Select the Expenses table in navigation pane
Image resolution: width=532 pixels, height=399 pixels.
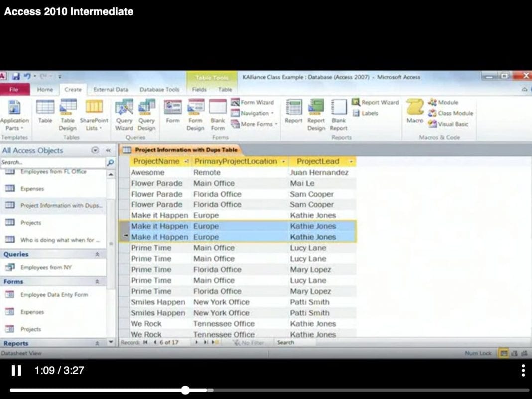(53, 189)
